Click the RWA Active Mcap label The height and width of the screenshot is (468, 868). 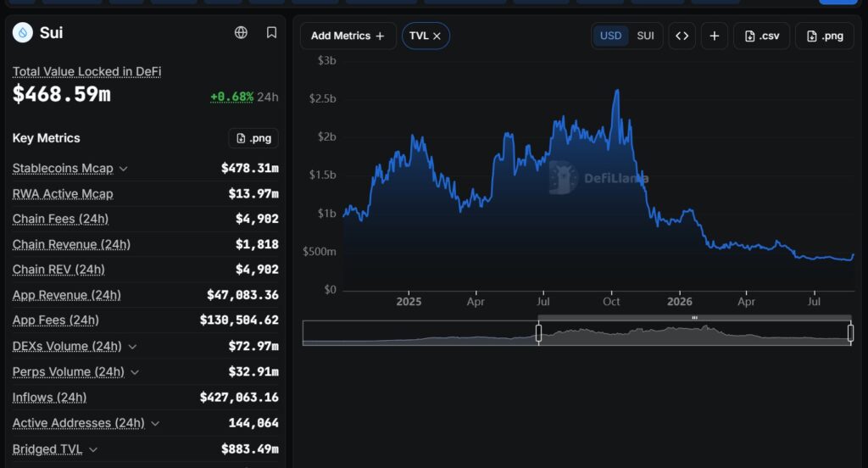point(63,194)
